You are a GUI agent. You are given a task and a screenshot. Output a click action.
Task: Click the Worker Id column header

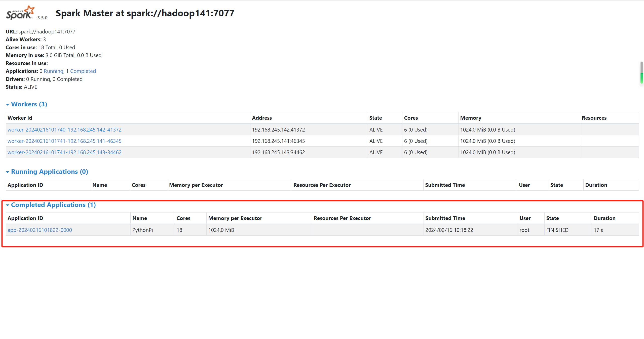point(20,118)
